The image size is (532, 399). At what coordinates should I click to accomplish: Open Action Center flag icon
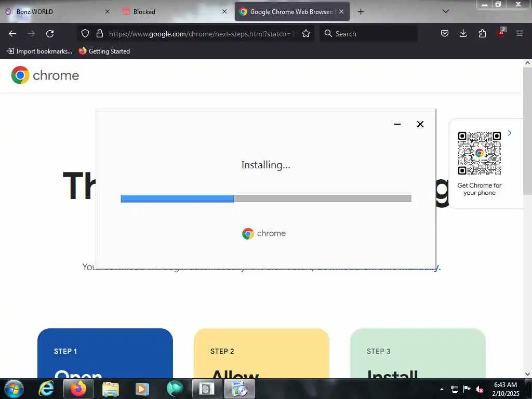(467, 389)
